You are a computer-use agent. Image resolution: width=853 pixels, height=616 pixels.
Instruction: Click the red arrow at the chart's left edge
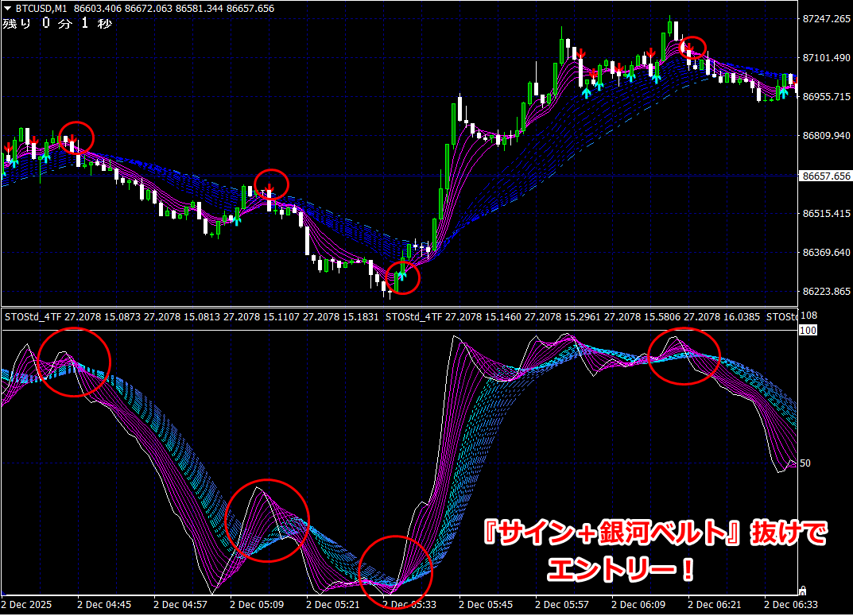8,146
